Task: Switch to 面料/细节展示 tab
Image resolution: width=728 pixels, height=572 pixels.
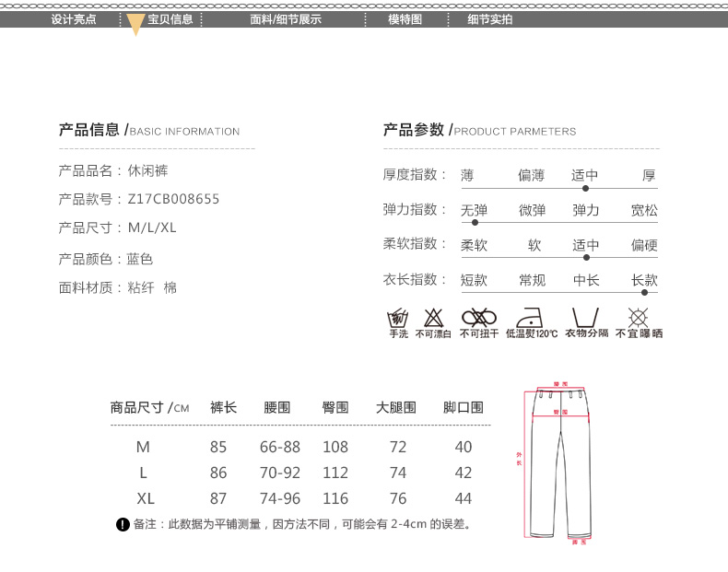Action: (286, 19)
